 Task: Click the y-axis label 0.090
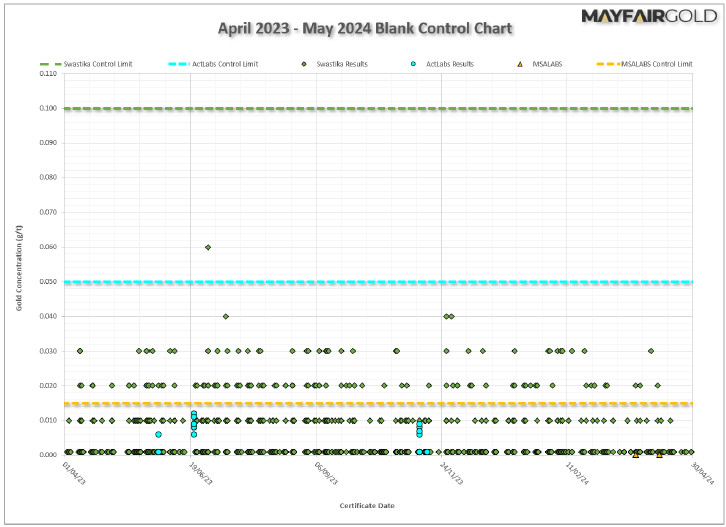[x=48, y=143]
